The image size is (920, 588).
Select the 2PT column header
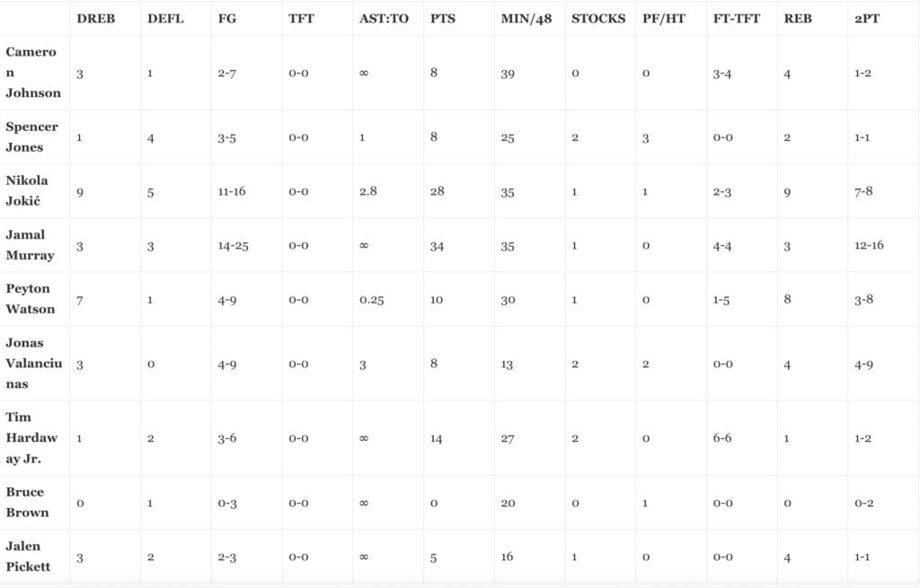pos(865,18)
